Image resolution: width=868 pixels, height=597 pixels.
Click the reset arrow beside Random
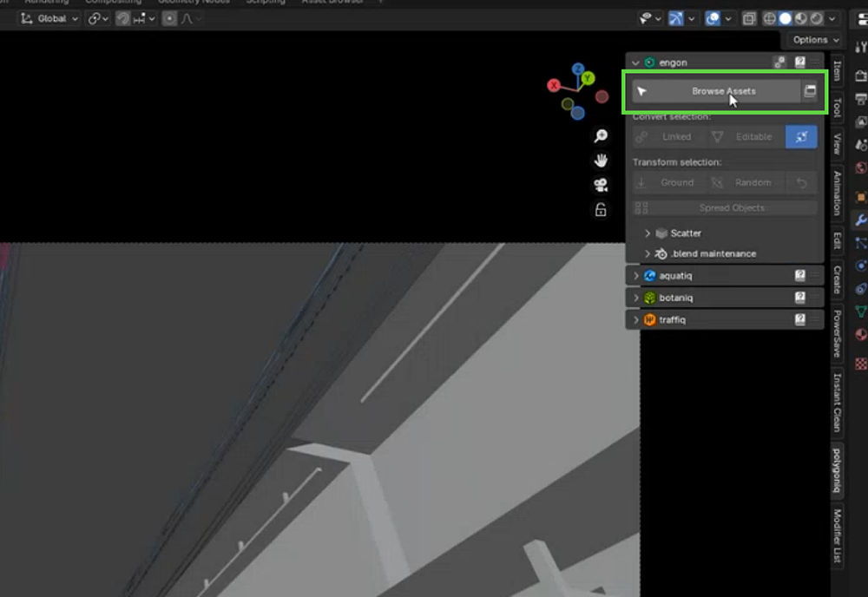pos(801,182)
